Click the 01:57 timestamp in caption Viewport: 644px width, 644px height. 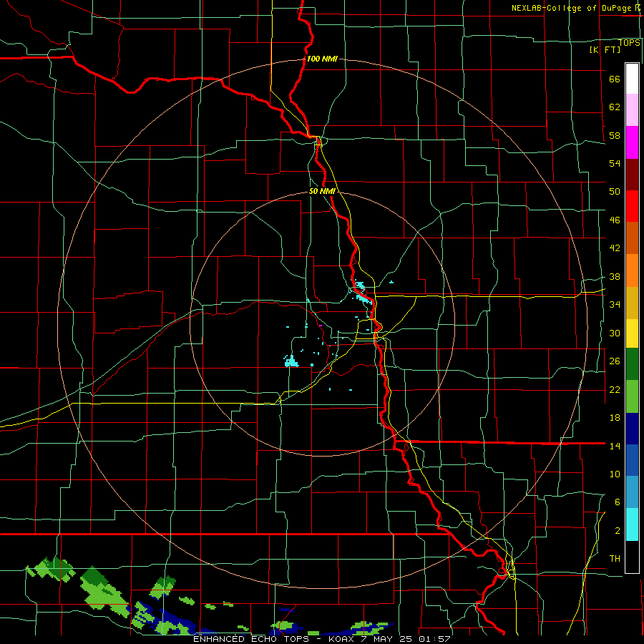(434, 639)
